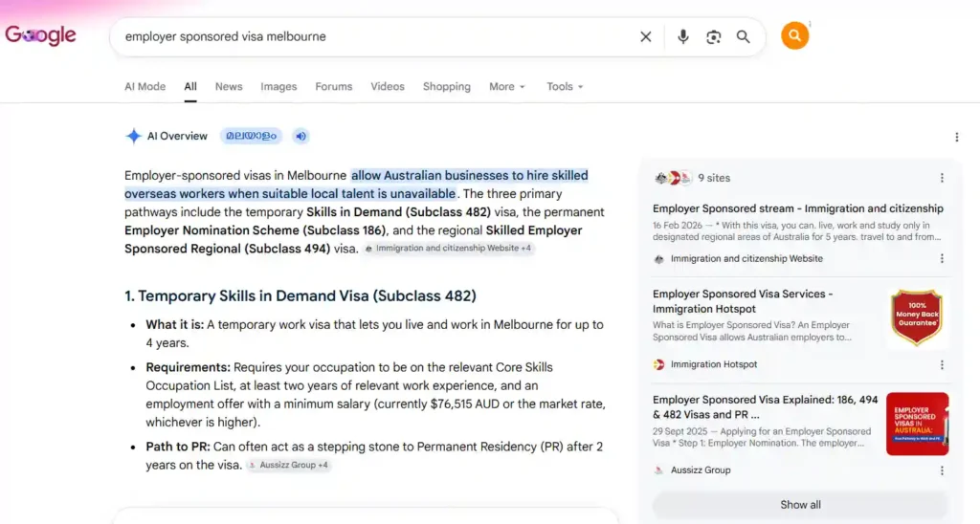Clear the search query with X icon
This screenshot has height=524, width=980.
point(646,37)
